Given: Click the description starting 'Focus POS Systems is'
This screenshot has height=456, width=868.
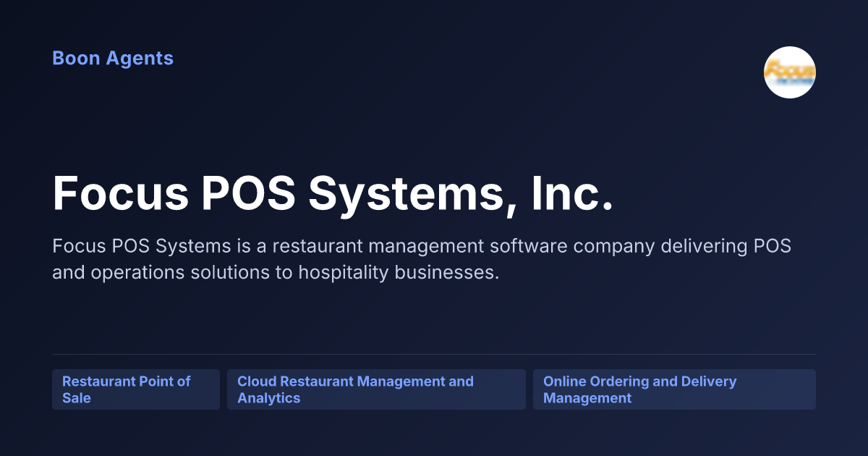Looking at the screenshot, I should click(422, 260).
